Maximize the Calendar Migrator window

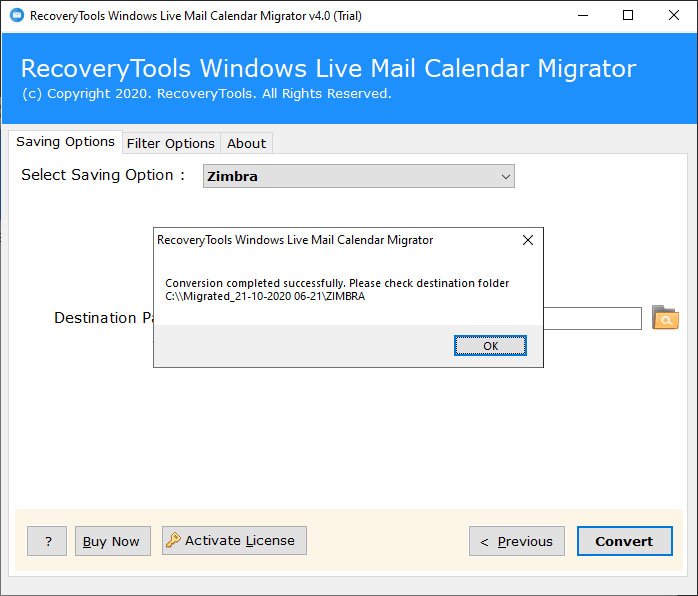pos(628,16)
